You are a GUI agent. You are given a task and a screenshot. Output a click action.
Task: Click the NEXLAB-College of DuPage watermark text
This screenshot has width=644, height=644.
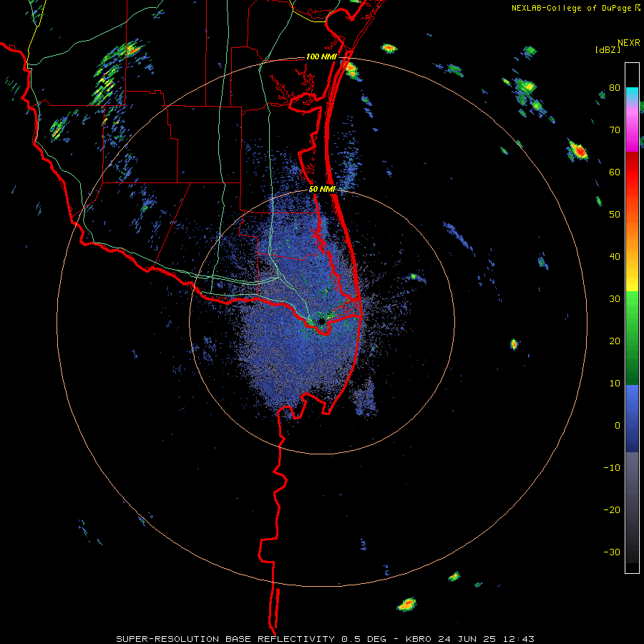point(571,8)
